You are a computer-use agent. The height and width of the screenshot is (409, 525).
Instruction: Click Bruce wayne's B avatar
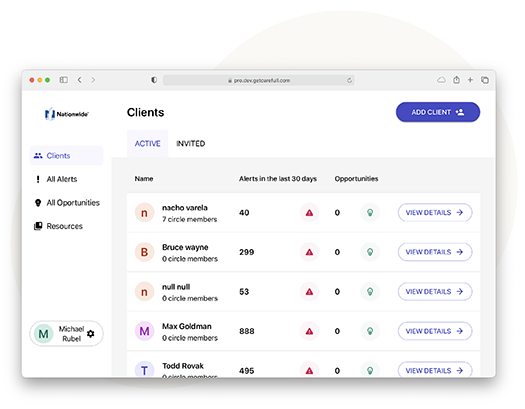(144, 252)
